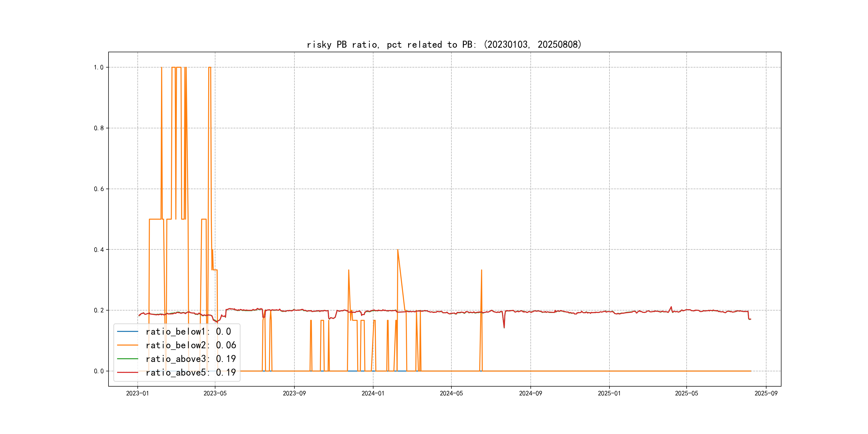
Task: Click the red ratio_above5 legend line swatch
Action: (127, 372)
